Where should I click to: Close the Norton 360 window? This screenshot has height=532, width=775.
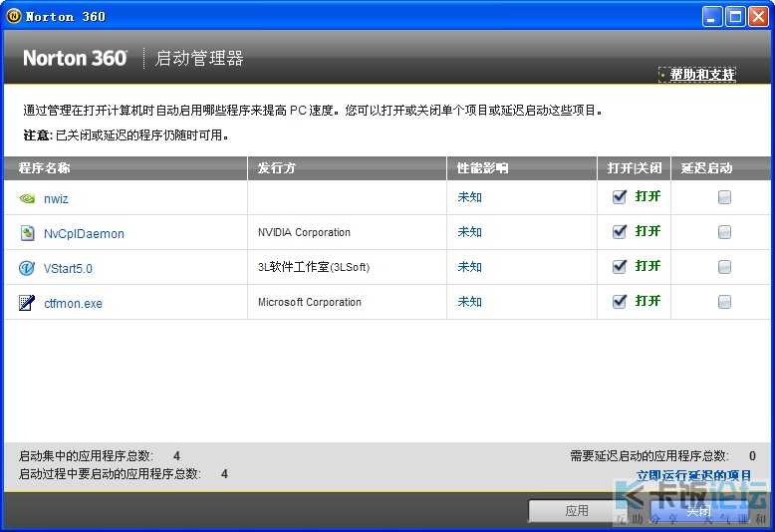point(758,16)
